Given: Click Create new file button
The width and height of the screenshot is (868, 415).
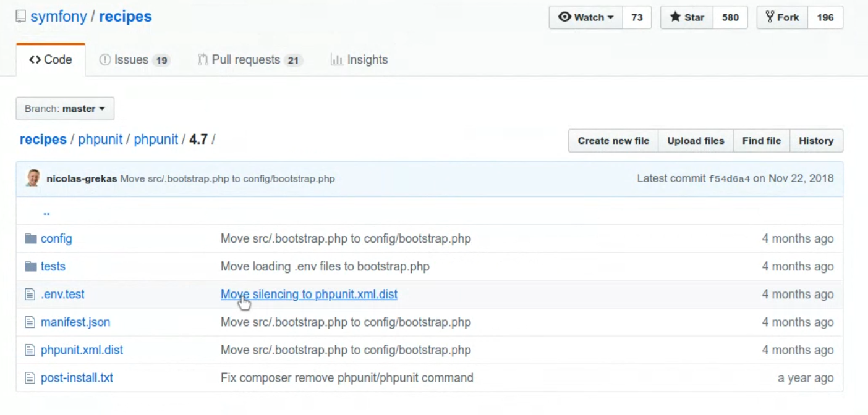Looking at the screenshot, I should tap(613, 141).
